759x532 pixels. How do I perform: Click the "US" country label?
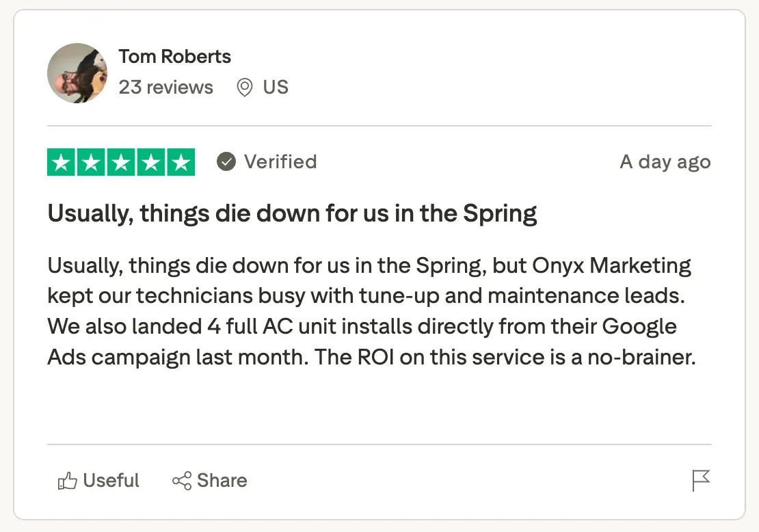[276, 88]
